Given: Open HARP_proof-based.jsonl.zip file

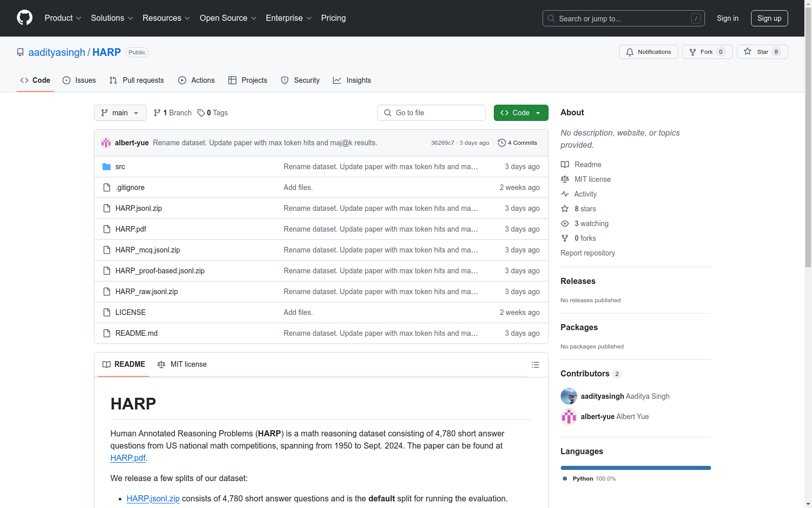Looking at the screenshot, I should click(160, 271).
